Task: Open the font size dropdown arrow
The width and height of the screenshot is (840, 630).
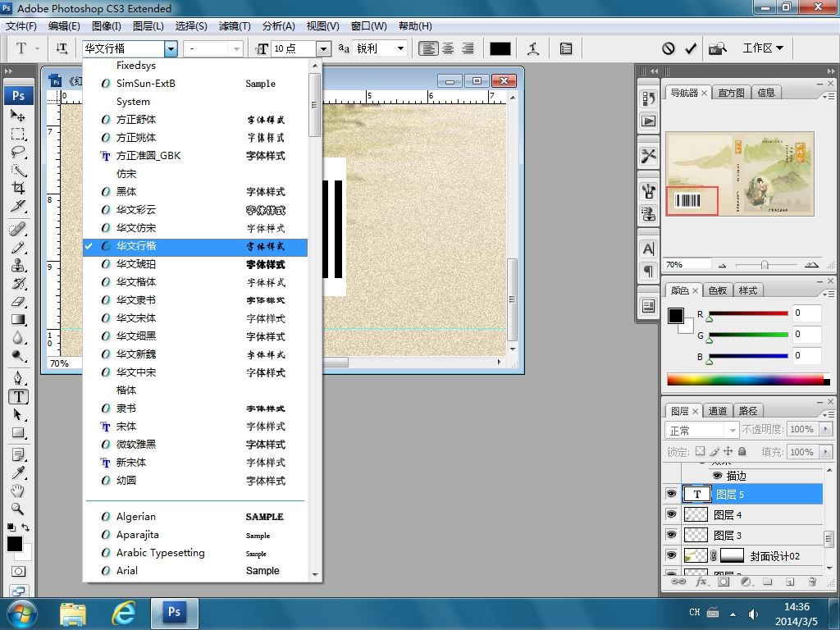Action: click(x=323, y=49)
